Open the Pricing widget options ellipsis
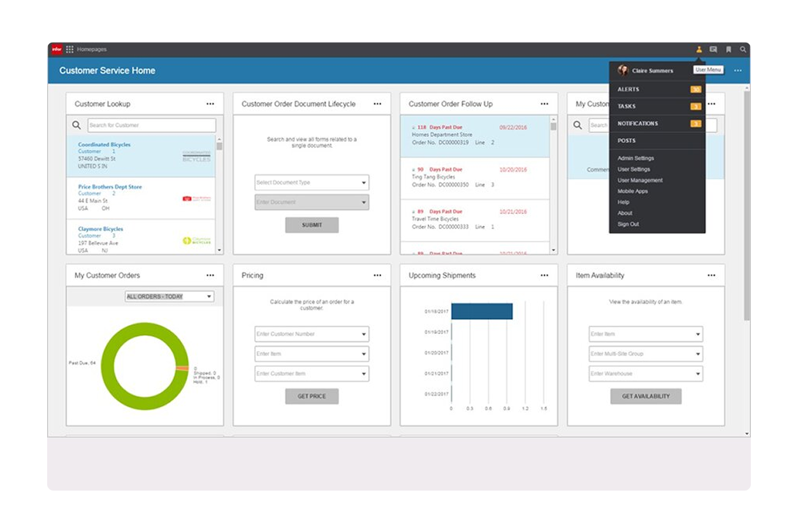The image size is (798, 532). click(x=377, y=275)
